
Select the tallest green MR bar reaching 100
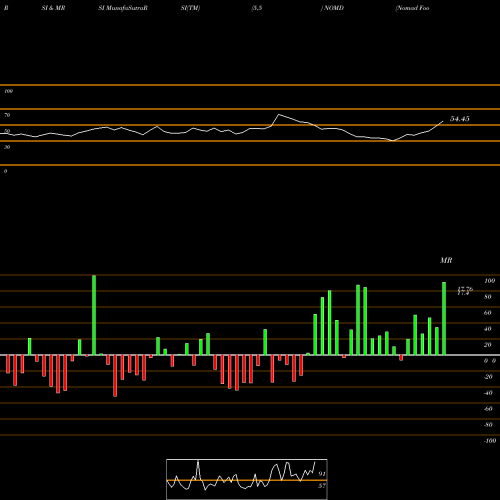pyautogui.click(x=94, y=315)
